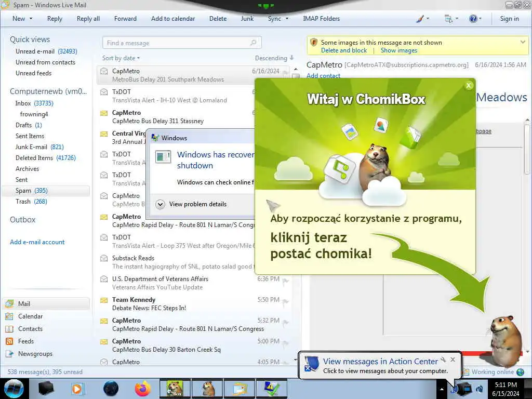Screen dimensions: 532x399
Task: Open Firefox from the taskbar
Action: [143, 389]
